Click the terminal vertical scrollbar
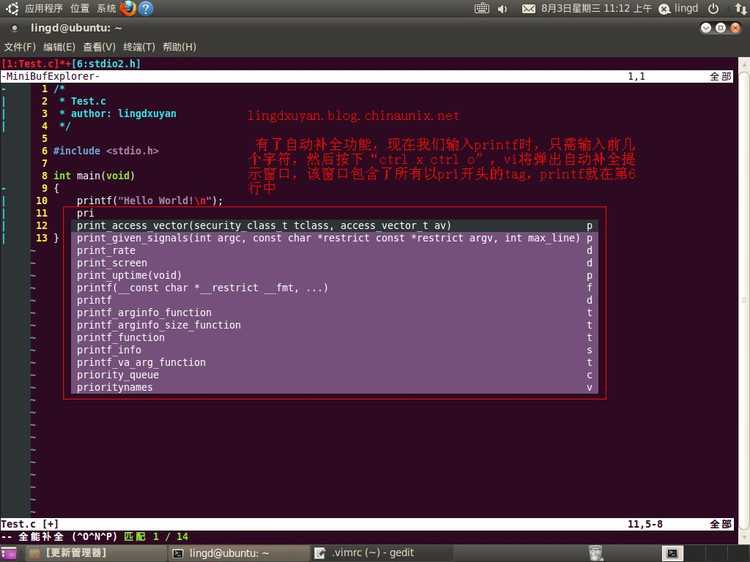Viewport: 750px width, 562px height. tap(744, 300)
